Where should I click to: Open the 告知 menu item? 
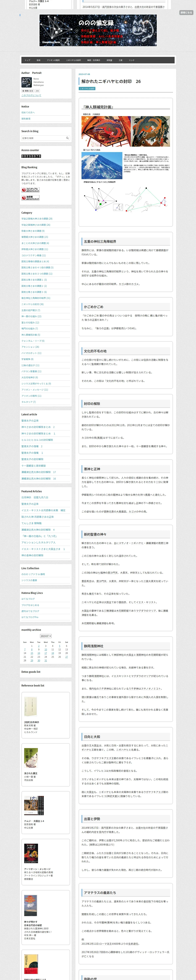pyautogui.click(x=38, y=60)
